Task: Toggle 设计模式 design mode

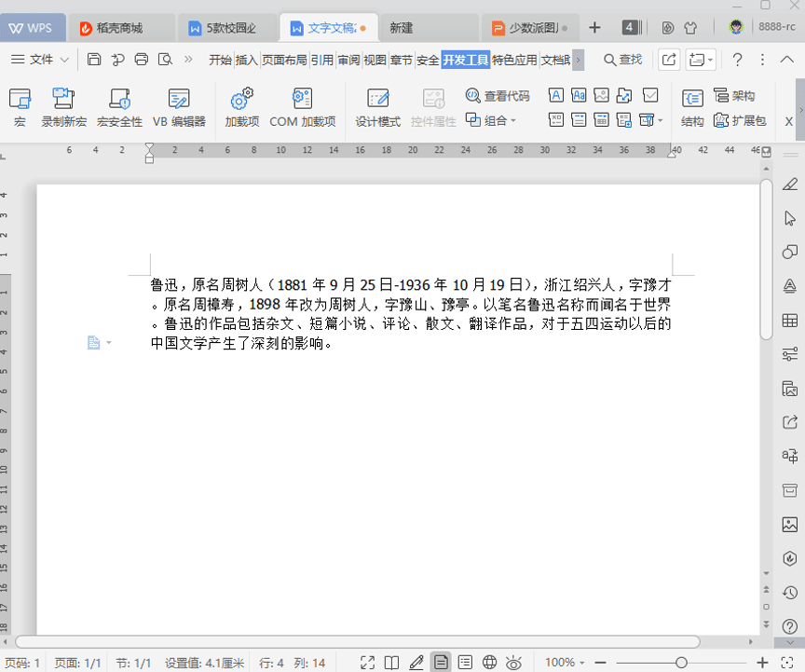Action: pyautogui.click(x=378, y=107)
